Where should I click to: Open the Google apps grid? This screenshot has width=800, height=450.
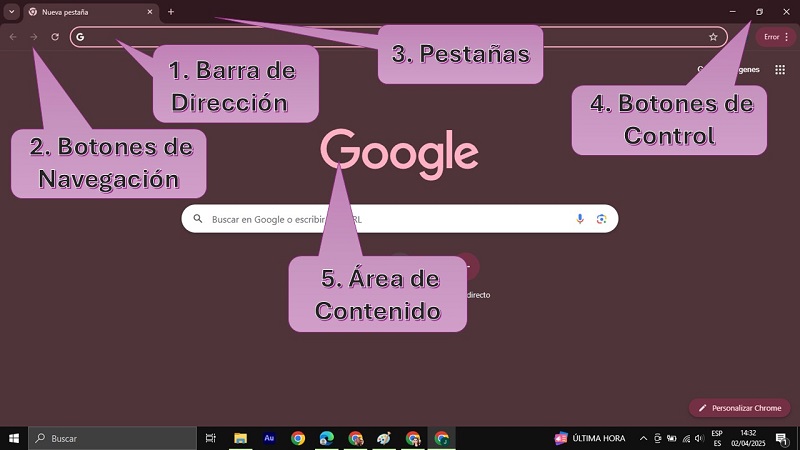pos(780,69)
